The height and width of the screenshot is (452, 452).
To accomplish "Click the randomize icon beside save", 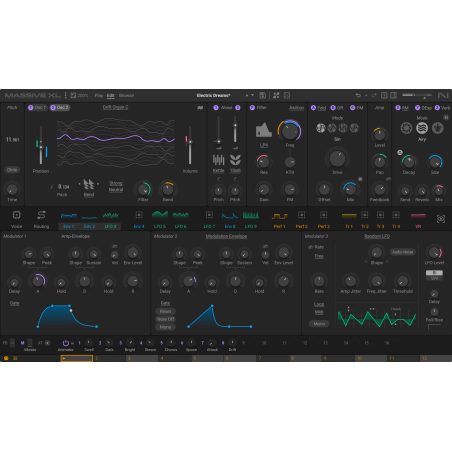I will click(x=276, y=96).
